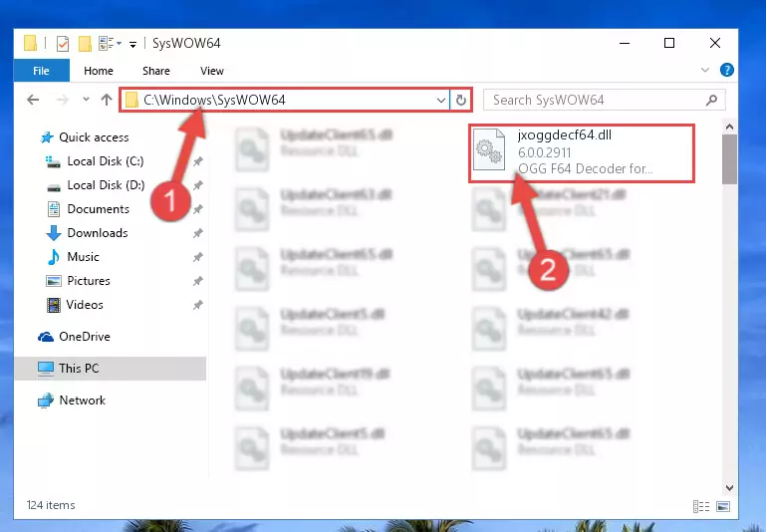The image size is (766, 532).
Task: Open Documents in the sidebar
Action: (99, 209)
